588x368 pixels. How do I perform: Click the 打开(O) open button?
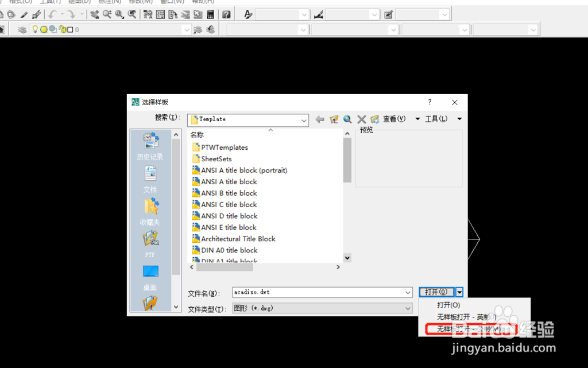(436, 292)
